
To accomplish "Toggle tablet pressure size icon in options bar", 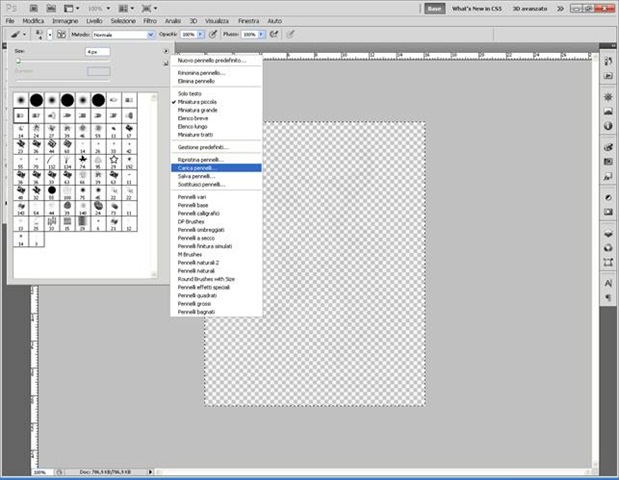I will [290, 35].
